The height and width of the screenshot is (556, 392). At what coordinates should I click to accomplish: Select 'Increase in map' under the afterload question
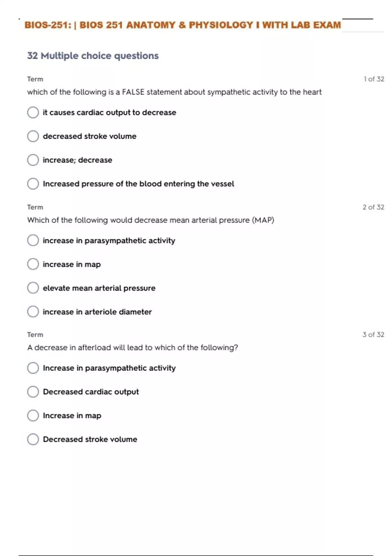[33, 415]
